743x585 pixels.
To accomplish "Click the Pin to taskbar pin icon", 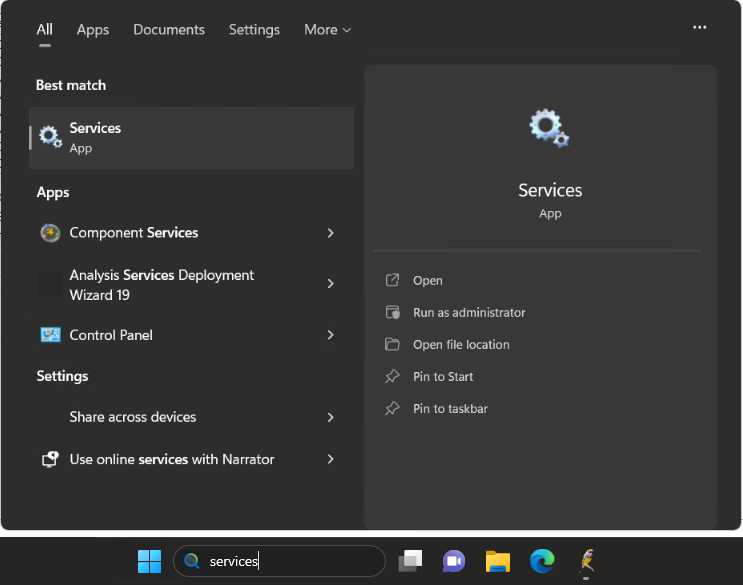I will (x=392, y=408).
